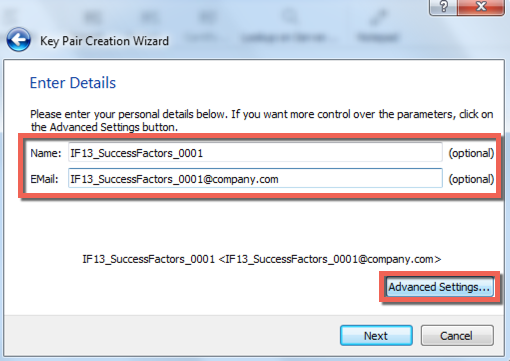Select the blurred Lookup on Server magnifier icon
This screenshot has height=361, width=510.
coord(289,17)
